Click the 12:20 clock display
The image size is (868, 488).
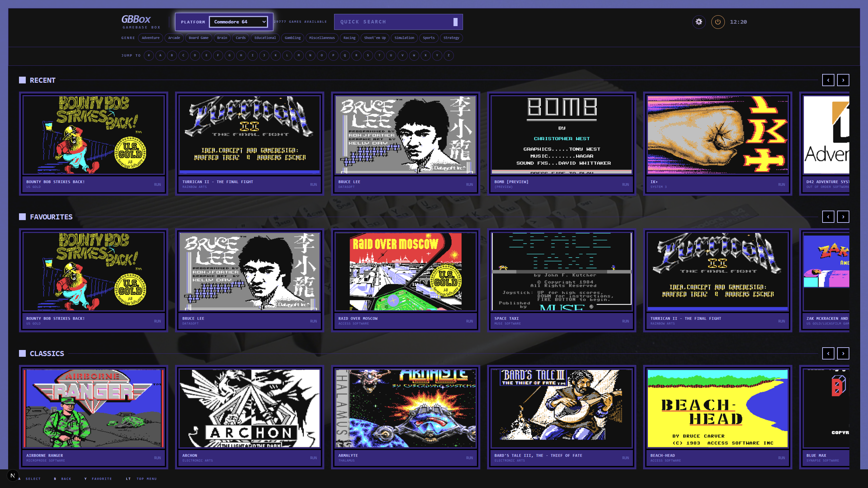(x=738, y=22)
